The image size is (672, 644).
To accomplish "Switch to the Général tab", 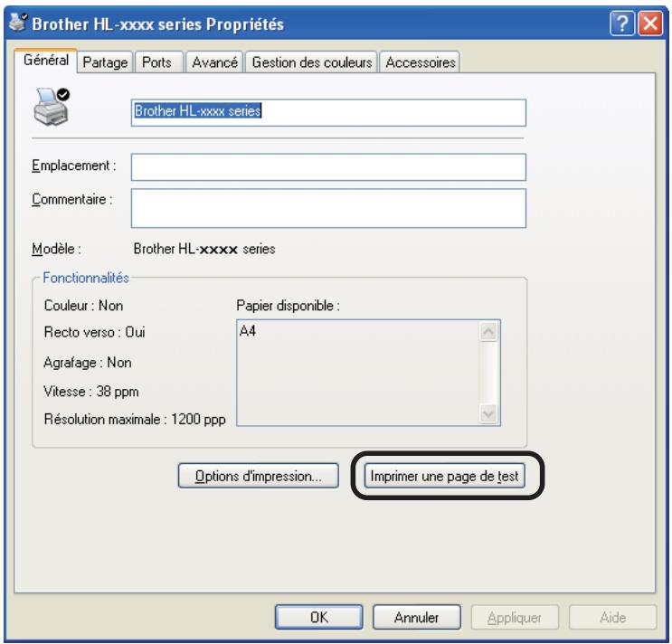I will tap(46, 61).
